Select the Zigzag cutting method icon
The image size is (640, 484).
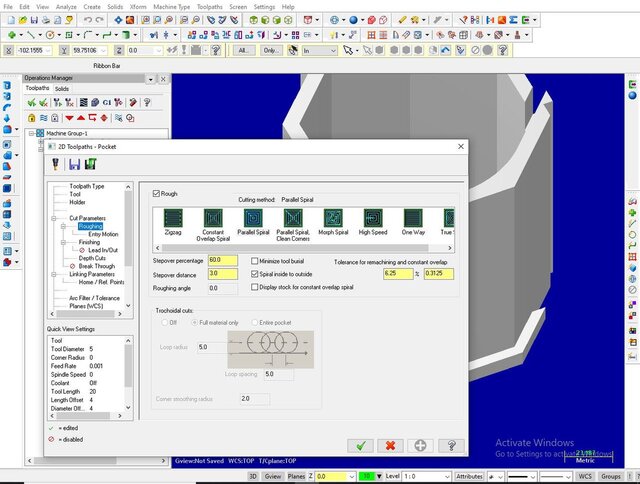(x=173, y=218)
